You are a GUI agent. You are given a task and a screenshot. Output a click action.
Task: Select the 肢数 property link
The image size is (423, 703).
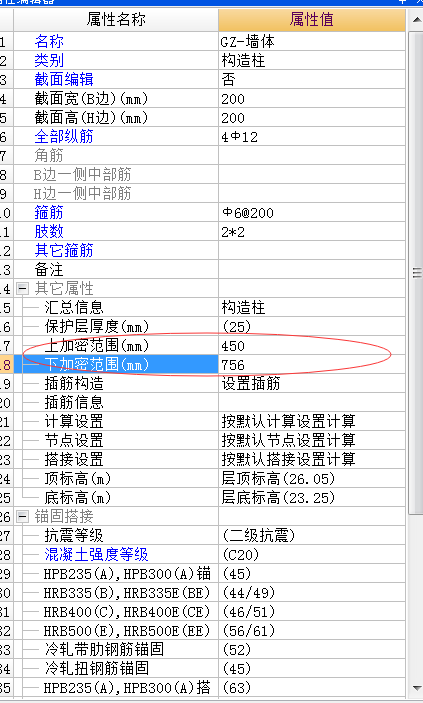[x=49, y=231]
